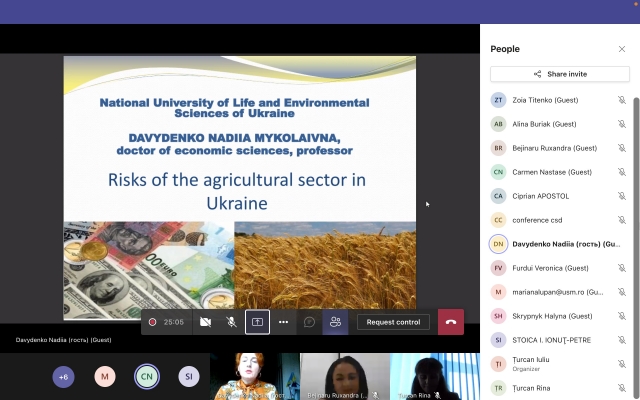Click the shared presentation slide
Screen dimensions: 640x400
(240, 188)
